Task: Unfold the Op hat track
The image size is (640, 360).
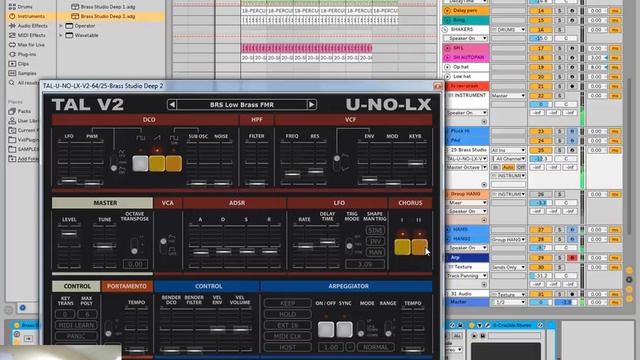Action: click(x=447, y=67)
